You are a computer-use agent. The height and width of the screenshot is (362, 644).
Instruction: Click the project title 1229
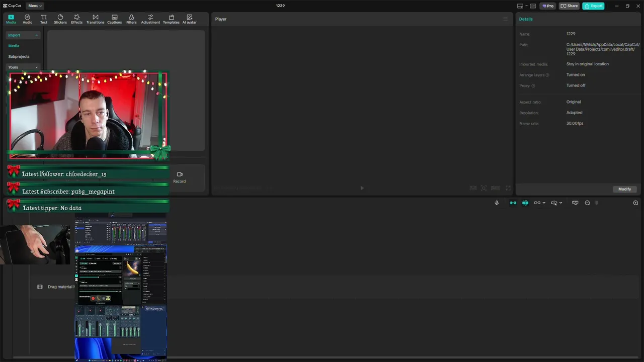pyautogui.click(x=280, y=6)
